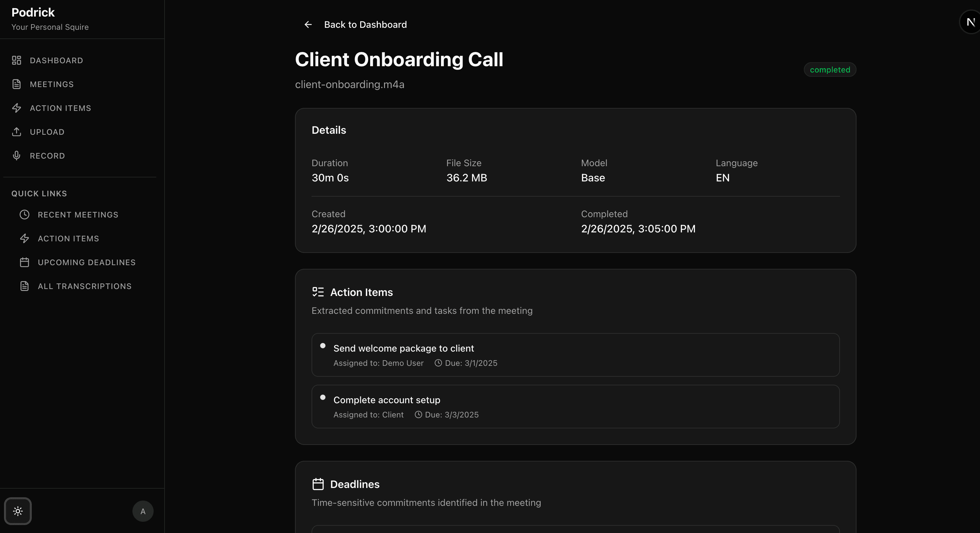Open the user avatar A menu
The height and width of the screenshot is (533, 980).
click(143, 511)
